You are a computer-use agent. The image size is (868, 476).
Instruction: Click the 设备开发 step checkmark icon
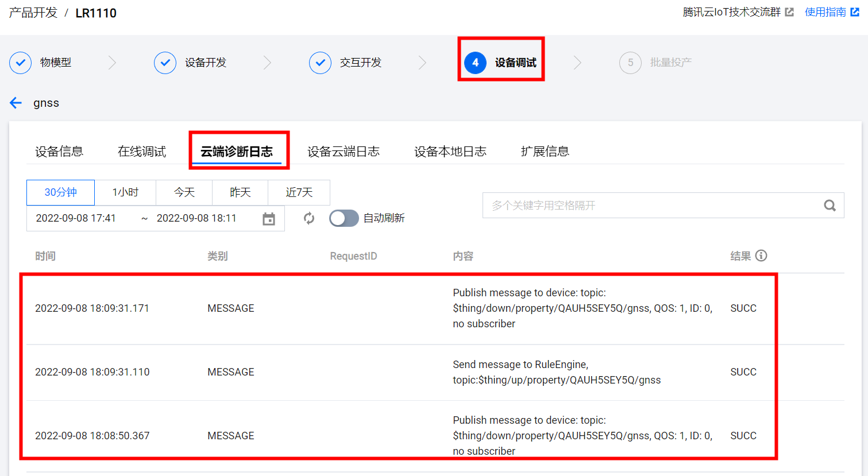pos(165,63)
